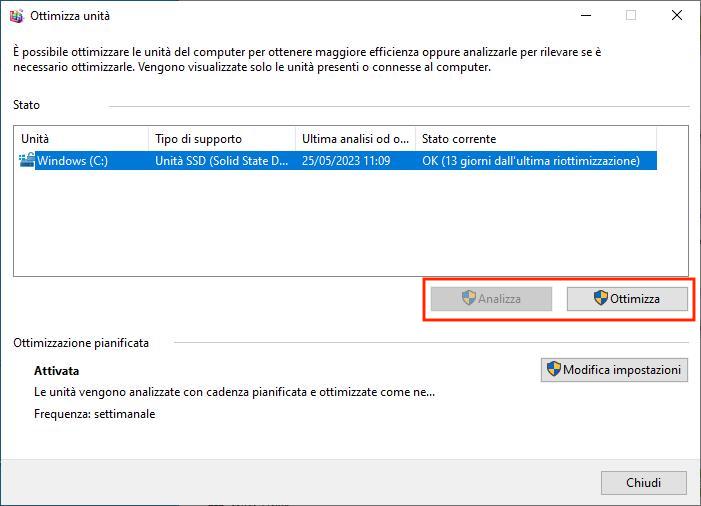Click the 25/05/2023 11:09 last analysis cell
The image size is (701, 506).
(346, 160)
